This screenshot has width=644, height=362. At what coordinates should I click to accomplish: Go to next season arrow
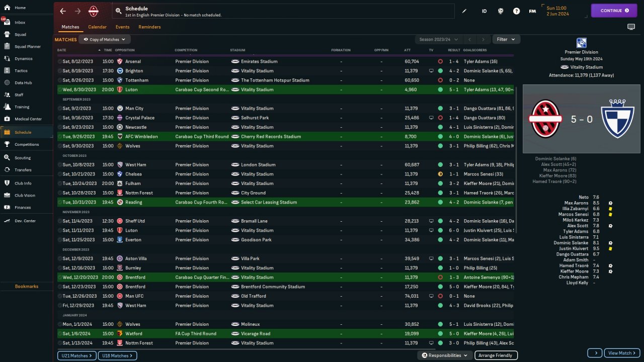[x=484, y=39]
